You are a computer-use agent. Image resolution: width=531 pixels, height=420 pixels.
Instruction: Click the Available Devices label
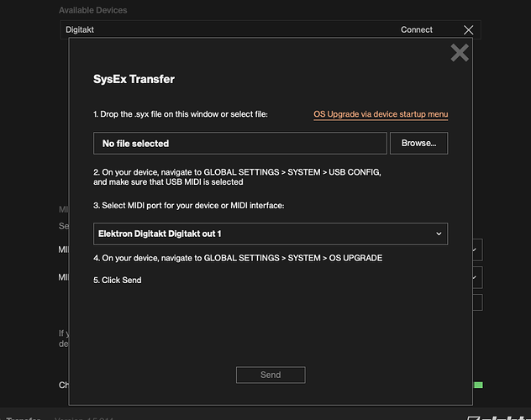point(92,10)
